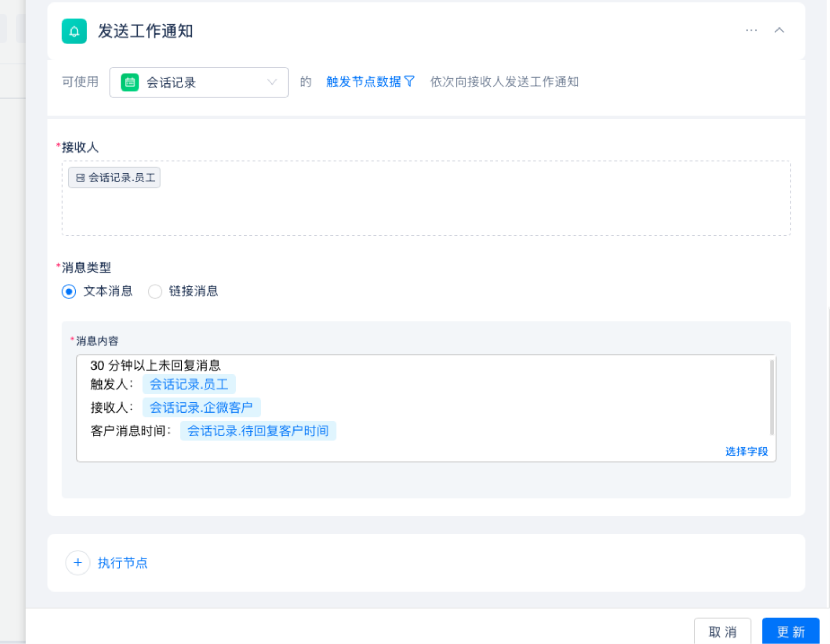Click the 会话记录.员工 token in the message
Image resolution: width=830 pixels, height=644 pixels.
(x=189, y=384)
